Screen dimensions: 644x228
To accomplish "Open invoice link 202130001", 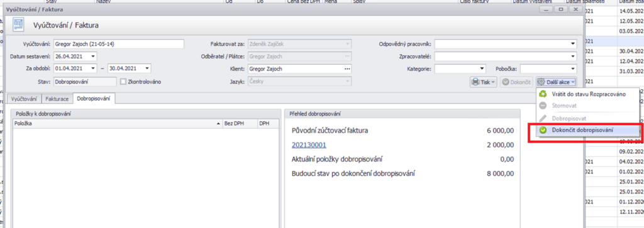I will click(309, 144).
